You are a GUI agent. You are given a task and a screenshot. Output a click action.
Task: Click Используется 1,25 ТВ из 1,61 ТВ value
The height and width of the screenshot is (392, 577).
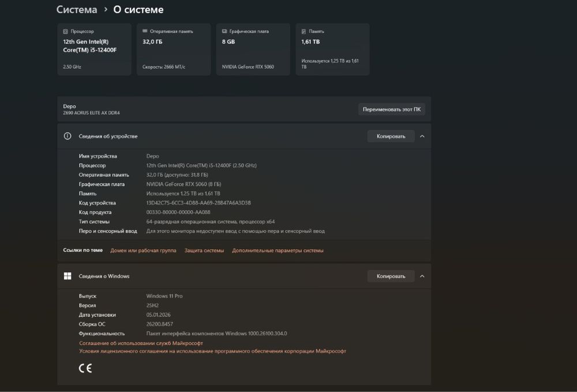point(183,194)
